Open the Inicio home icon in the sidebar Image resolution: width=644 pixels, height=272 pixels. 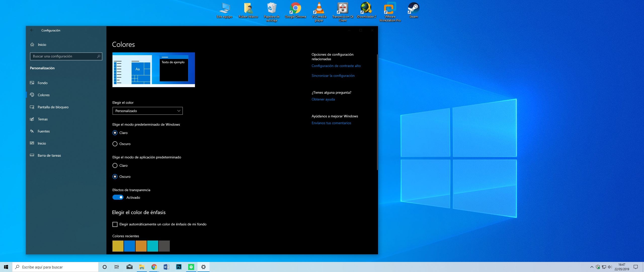32,45
